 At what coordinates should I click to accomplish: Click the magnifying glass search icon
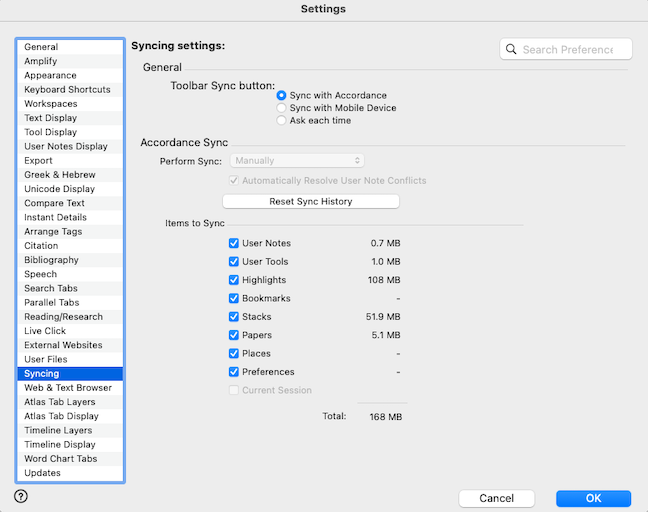pyautogui.click(x=511, y=49)
